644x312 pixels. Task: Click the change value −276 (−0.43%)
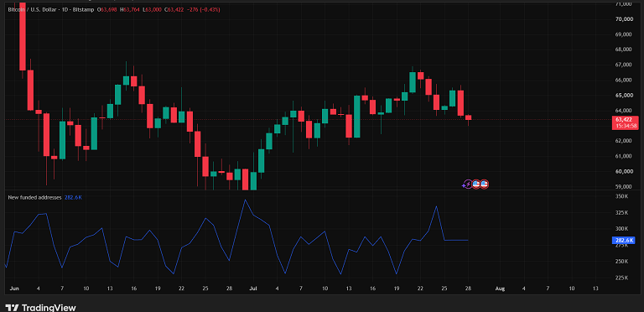tap(204, 9)
